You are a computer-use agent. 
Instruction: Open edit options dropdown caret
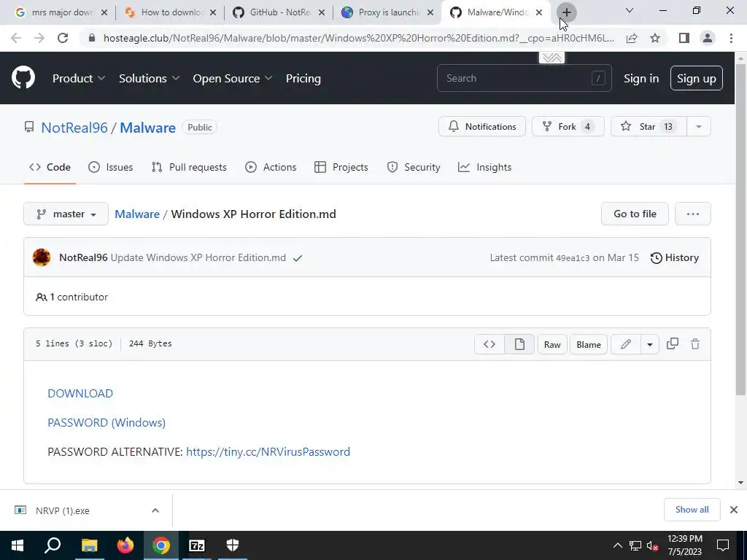[x=650, y=344]
